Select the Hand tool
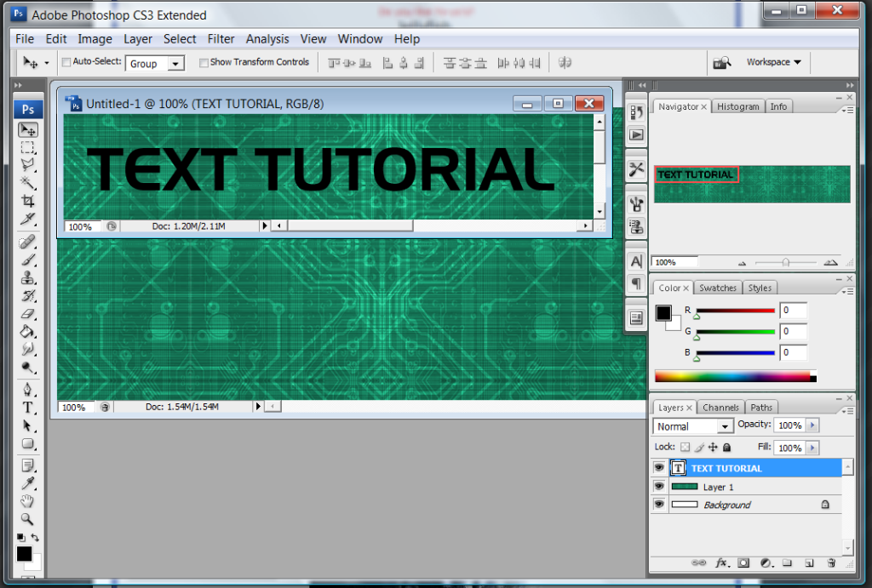Image resolution: width=872 pixels, height=588 pixels. point(28,500)
